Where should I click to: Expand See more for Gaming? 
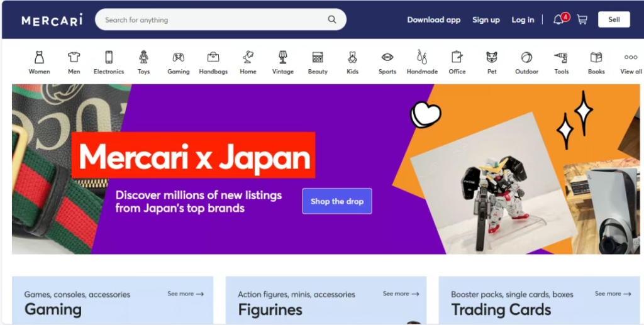tap(186, 294)
